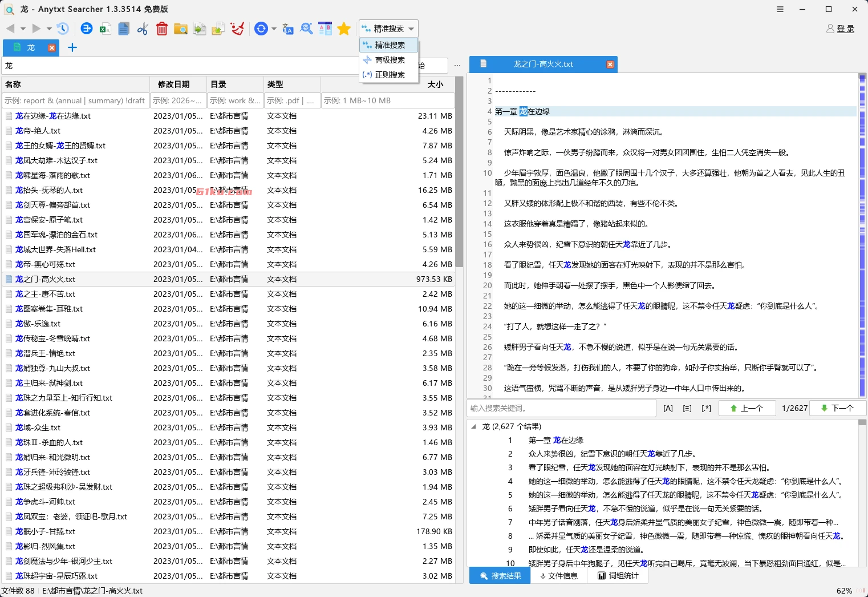Add a new search tab with plus

pyautogui.click(x=72, y=47)
